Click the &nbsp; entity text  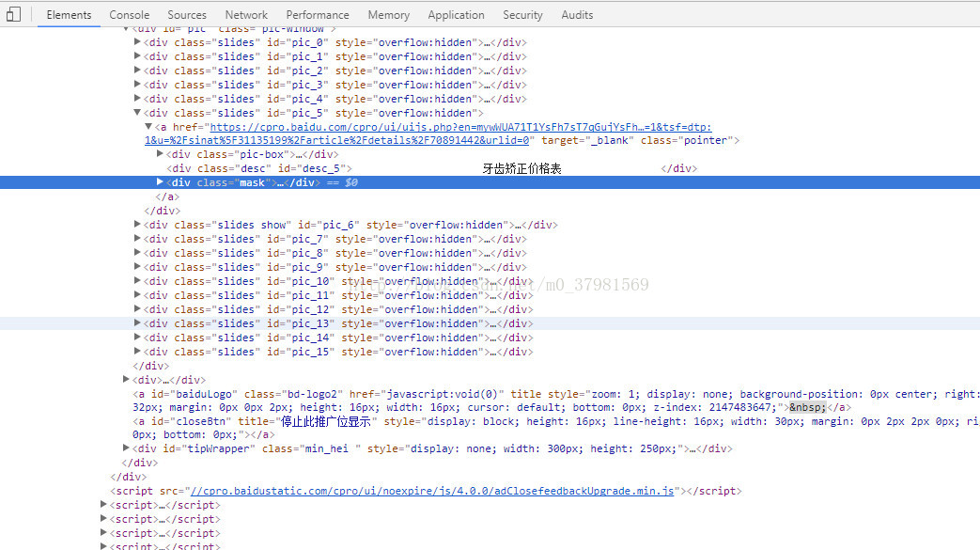[807, 407]
